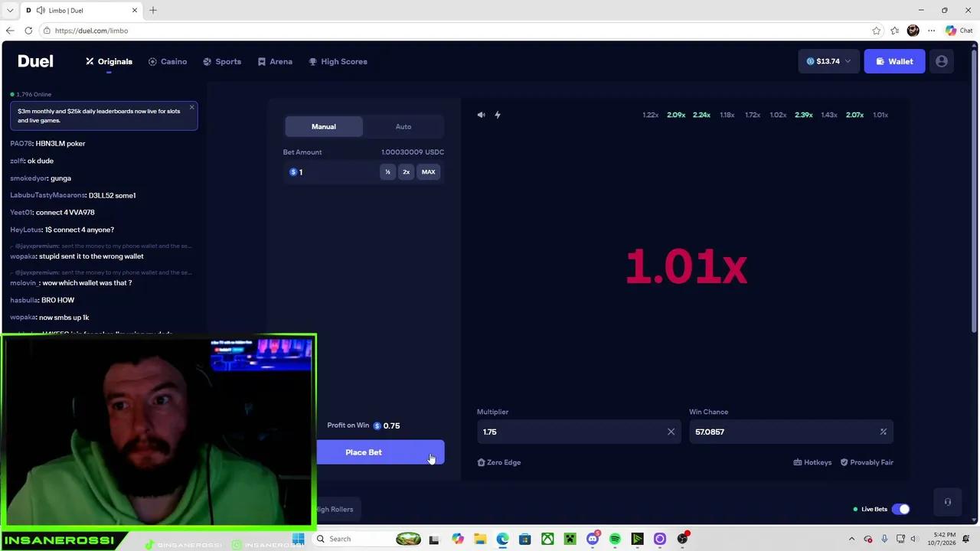Switch to Auto betting tab
This screenshot has width=980, height=551.
coord(403,126)
